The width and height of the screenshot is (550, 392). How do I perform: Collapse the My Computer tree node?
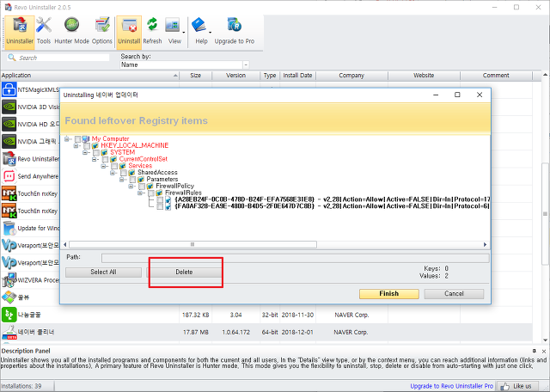click(67, 139)
